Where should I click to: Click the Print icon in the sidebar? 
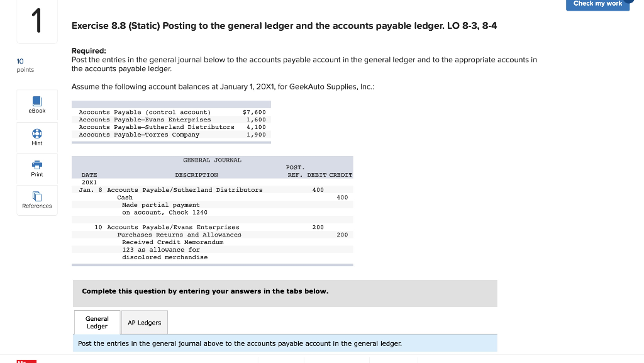pos(36,169)
